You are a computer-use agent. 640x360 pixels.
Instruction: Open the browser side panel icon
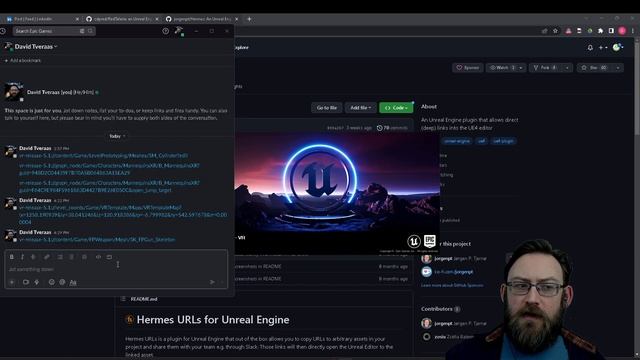click(x=611, y=31)
